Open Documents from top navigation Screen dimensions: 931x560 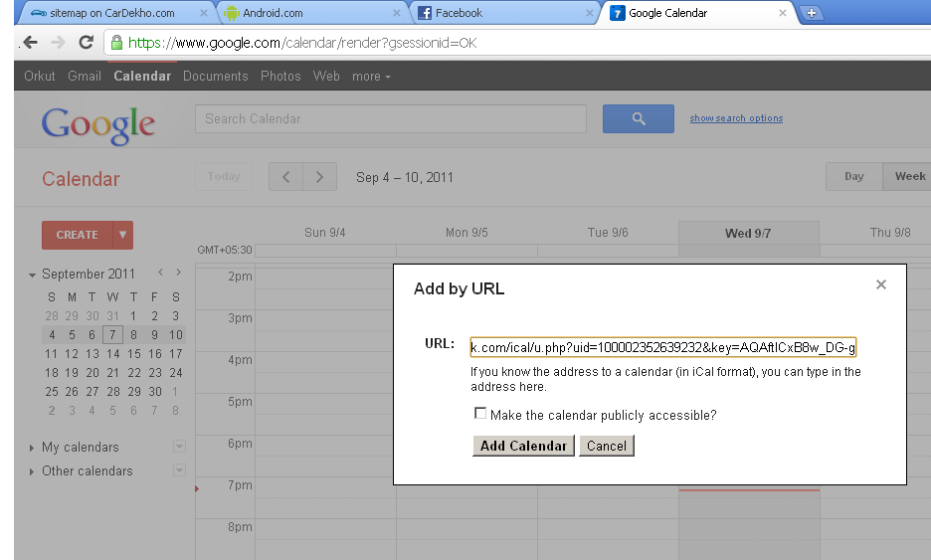coord(216,76)
